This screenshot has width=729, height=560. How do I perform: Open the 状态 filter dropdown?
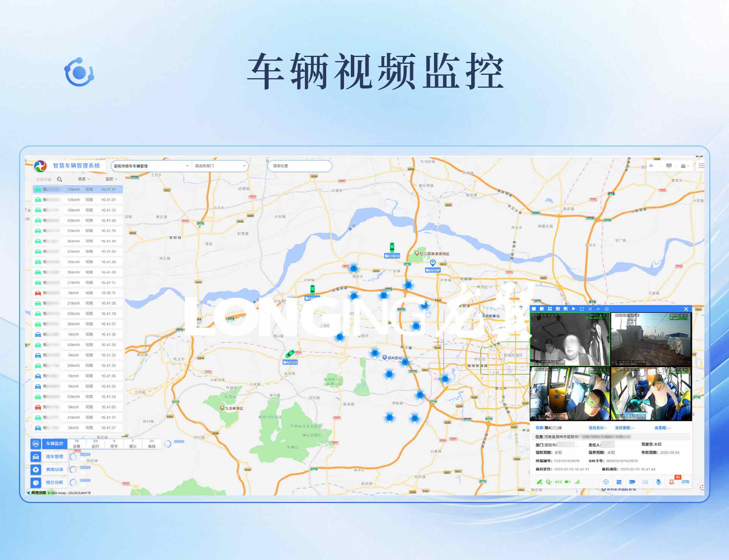(x=84, y=179)
